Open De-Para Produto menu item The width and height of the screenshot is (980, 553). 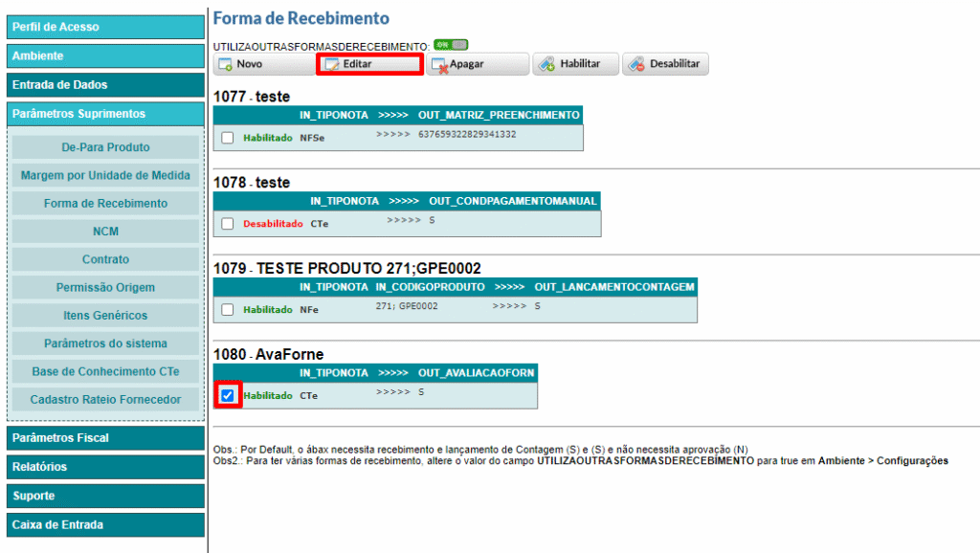coord(105,147)
